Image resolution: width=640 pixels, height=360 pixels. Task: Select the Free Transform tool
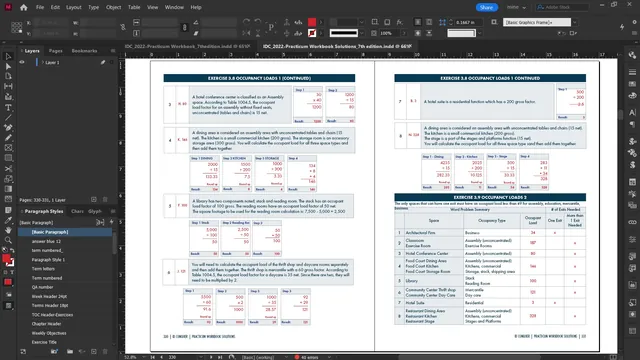(x=8, y=179)
